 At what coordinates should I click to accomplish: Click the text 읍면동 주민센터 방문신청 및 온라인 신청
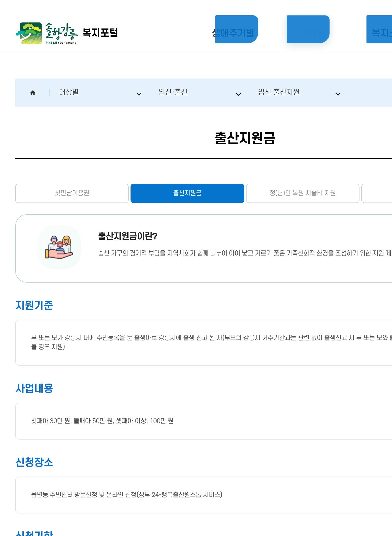click(x=127, y=495)
